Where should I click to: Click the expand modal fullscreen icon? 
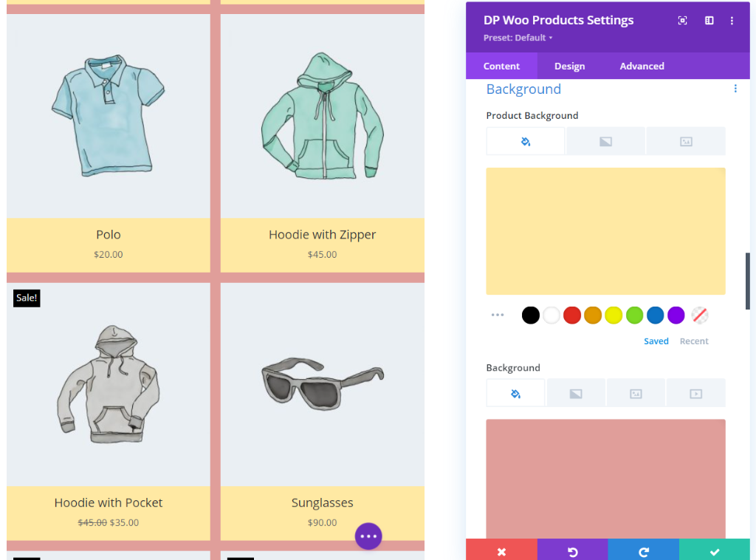pyautogui.click(x=682, y=21)
